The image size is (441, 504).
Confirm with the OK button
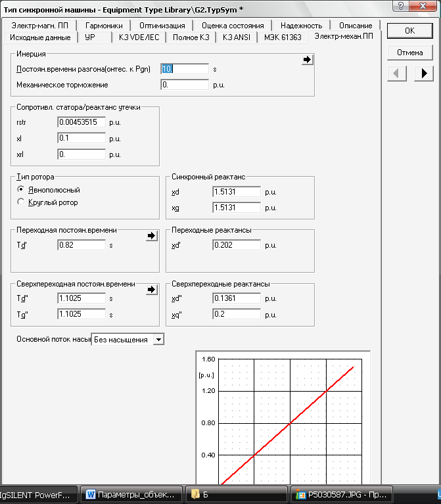pos(410,31)
